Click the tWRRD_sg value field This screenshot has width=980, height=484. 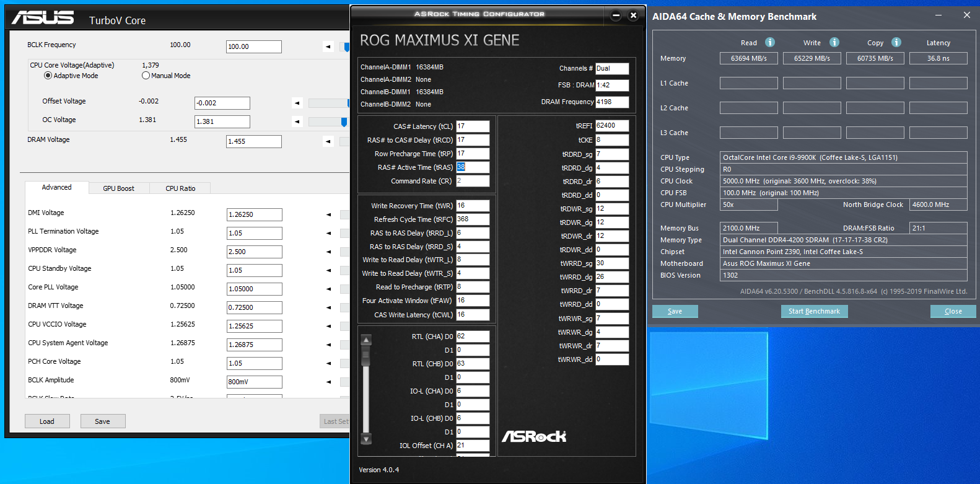[x=612, y=263]
